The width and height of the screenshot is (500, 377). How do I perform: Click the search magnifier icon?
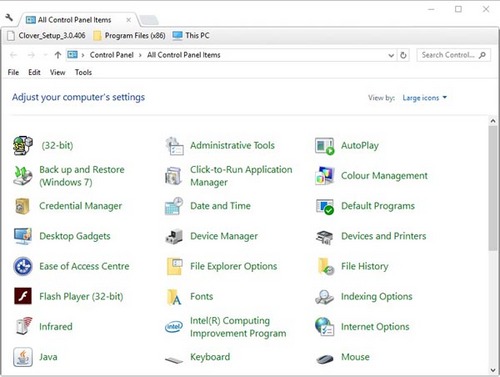click(482, 55)
